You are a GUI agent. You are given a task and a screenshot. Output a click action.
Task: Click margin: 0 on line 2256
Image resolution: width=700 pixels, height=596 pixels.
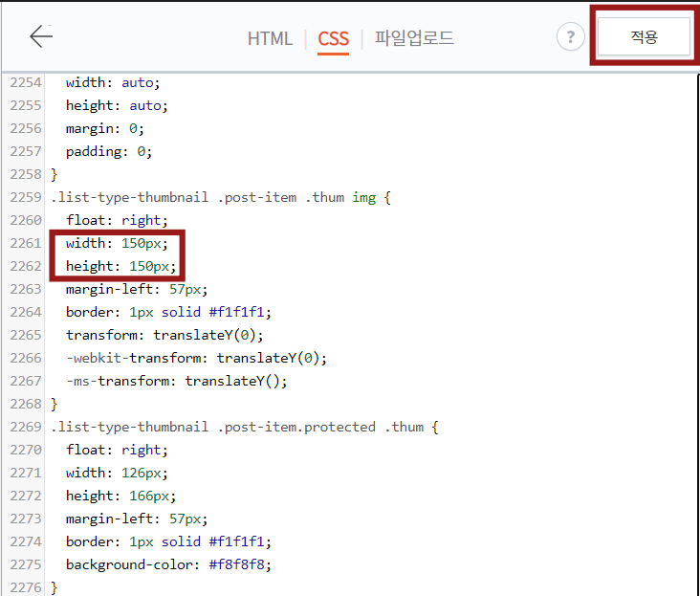pyautogui.click(x=105, y=128)
